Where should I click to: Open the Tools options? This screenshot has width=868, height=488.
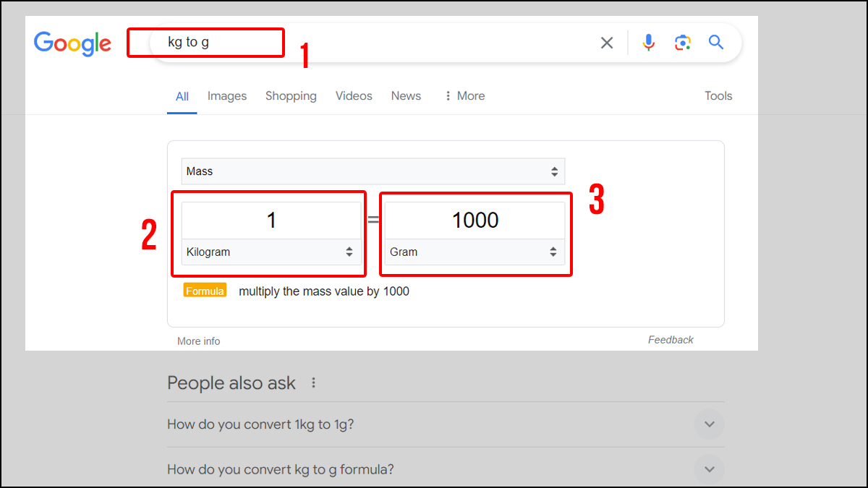click(x=718, y=96)
